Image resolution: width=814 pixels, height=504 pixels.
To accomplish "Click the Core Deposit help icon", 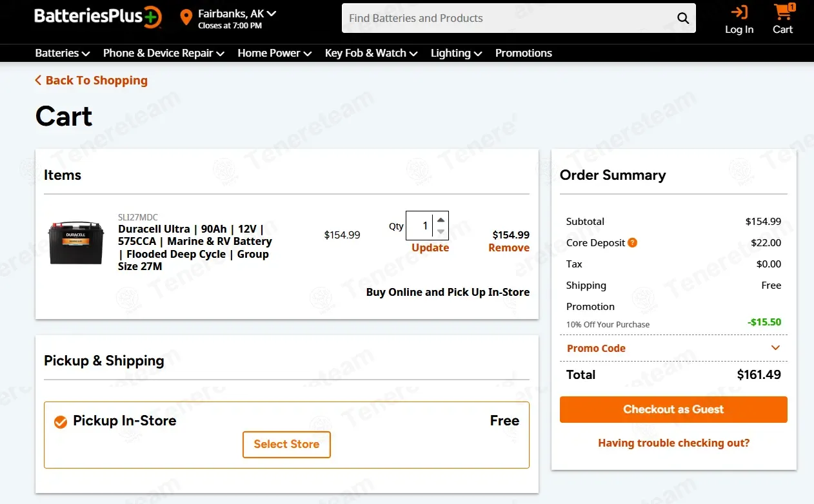I will coord(633,242).
